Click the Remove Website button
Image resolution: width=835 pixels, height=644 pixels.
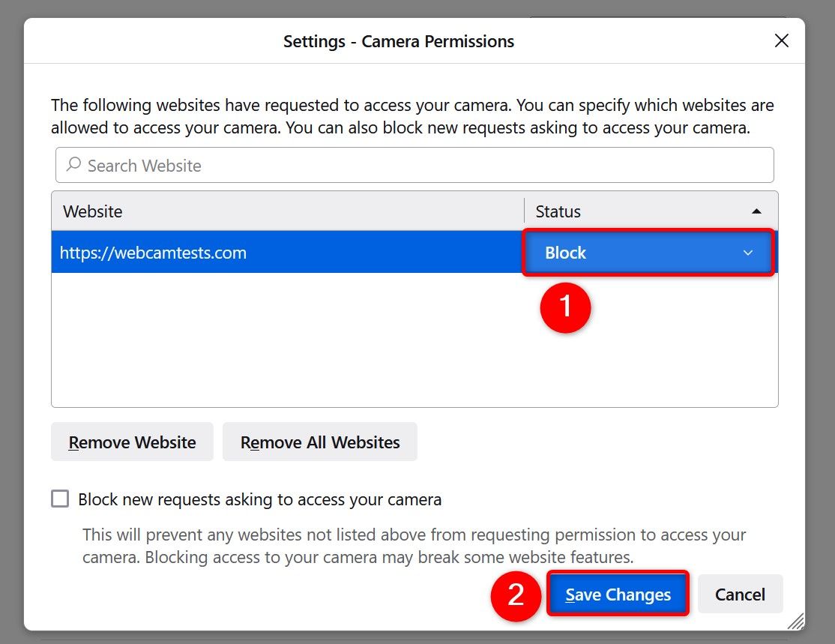tap(132, 442)
